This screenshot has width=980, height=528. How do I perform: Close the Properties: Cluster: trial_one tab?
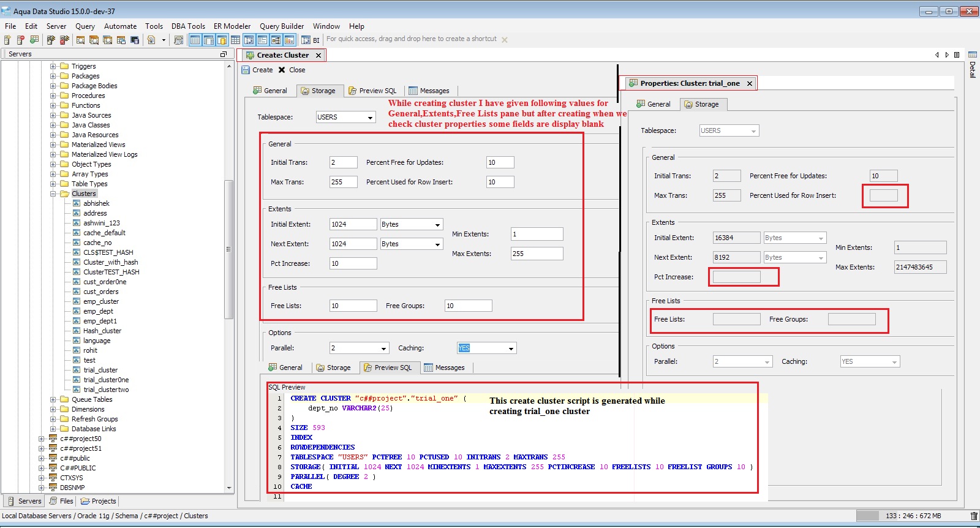pos(750,83)
